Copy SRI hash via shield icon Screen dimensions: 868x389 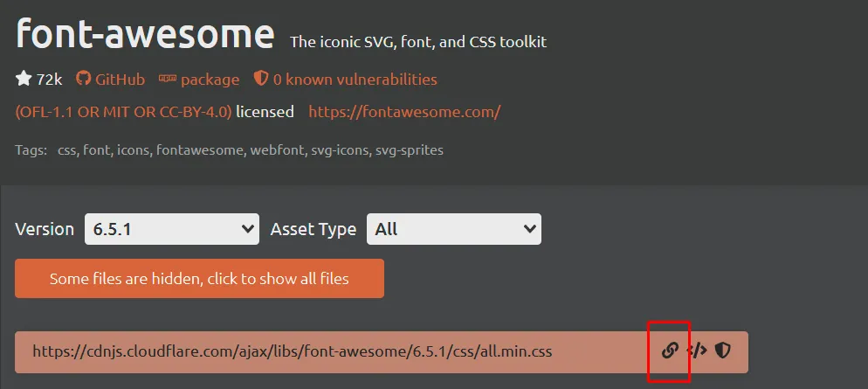722,351
